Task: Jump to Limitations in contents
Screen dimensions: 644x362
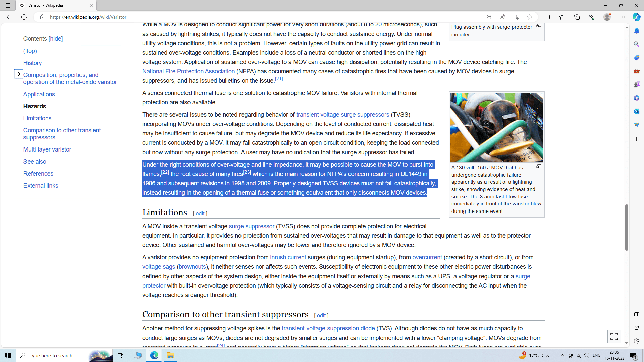Action: click(x=37, y=118)
